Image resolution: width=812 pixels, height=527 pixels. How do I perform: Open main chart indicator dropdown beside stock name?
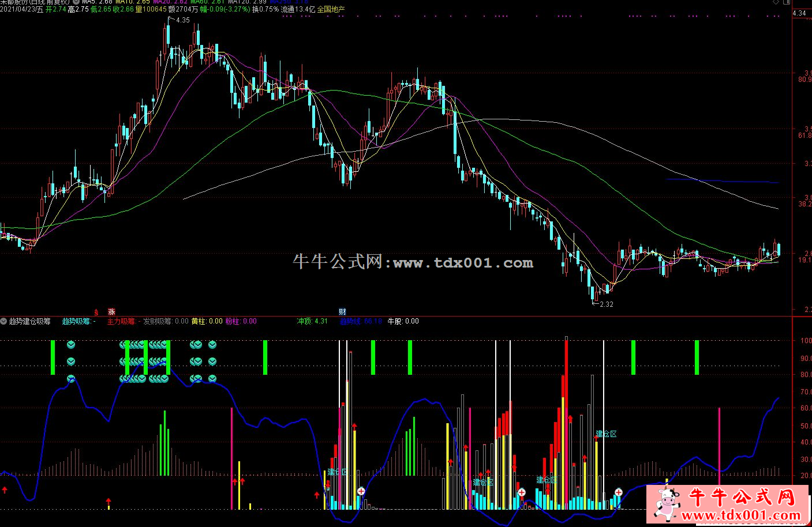click(x=77, y=2)
